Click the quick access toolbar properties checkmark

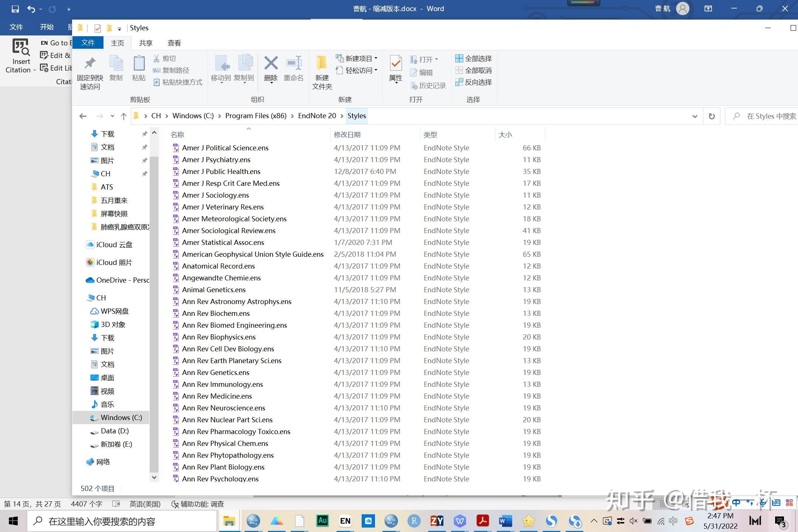(98, 28)
